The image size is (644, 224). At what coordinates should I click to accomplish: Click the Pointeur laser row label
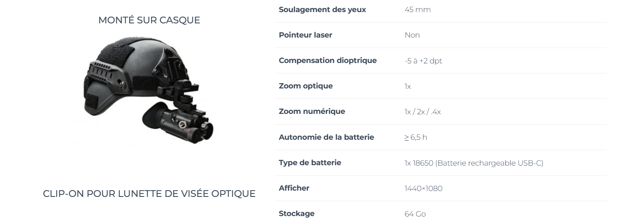pyautogui.click(x=306, y=35)
